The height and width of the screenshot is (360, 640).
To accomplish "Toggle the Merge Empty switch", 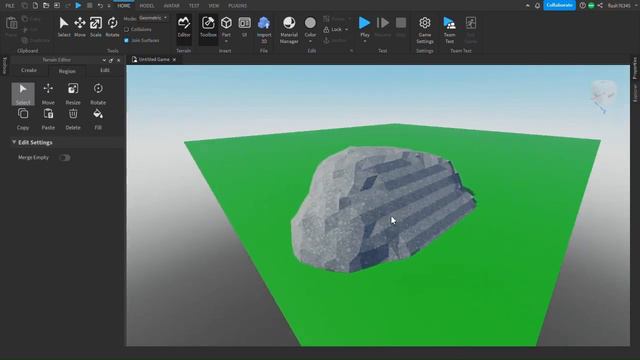I will click(64, 158).
